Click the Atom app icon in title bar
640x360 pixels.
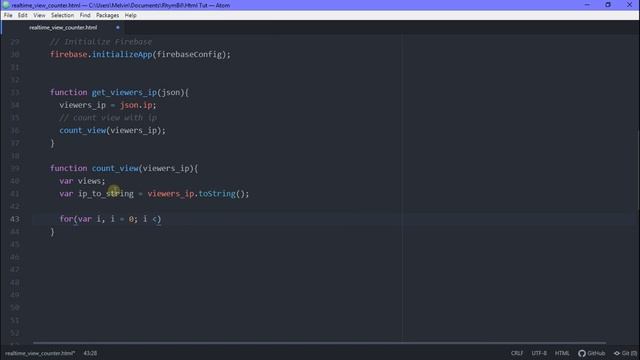click(x=6, y=5)
